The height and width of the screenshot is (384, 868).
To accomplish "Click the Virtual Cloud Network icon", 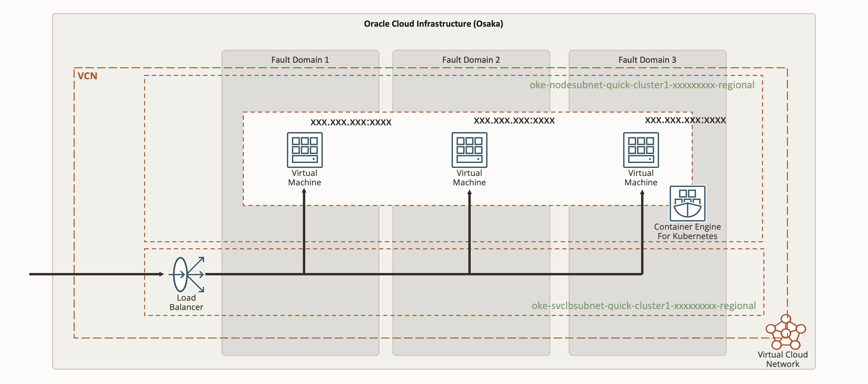I will (x=786, y=332).
